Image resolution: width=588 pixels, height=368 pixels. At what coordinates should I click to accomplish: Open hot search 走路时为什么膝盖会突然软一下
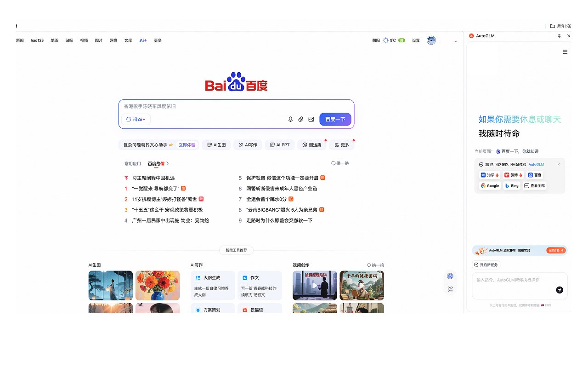279,221
